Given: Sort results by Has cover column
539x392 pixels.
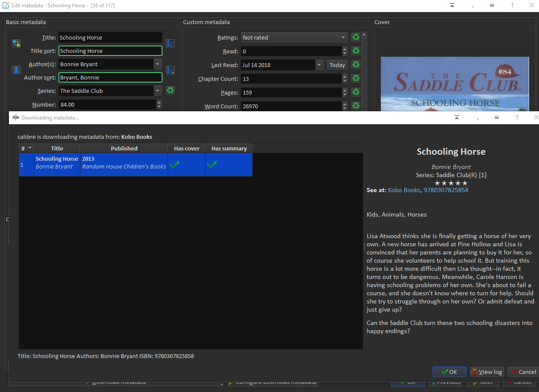Looking at the screenshot, I should [x=187, y=148].
